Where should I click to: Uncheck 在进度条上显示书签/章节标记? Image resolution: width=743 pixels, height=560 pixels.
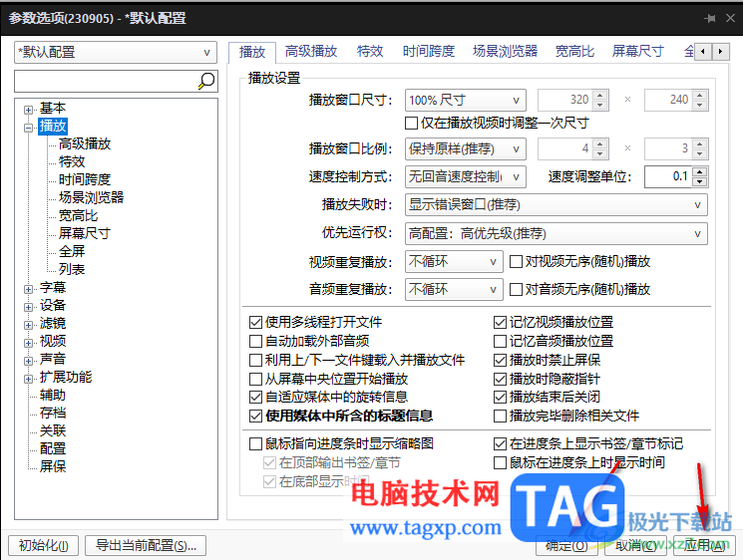click(x=500, y=443)
